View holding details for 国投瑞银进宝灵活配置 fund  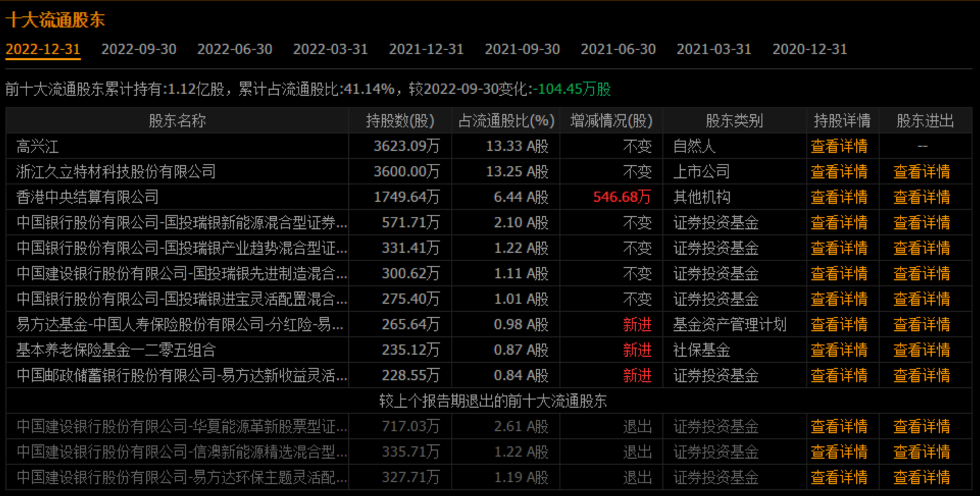click(839, 299)
